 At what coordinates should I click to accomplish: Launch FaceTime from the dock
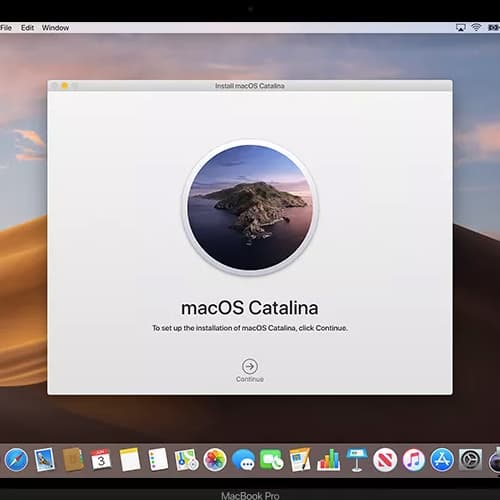[272, 460]
